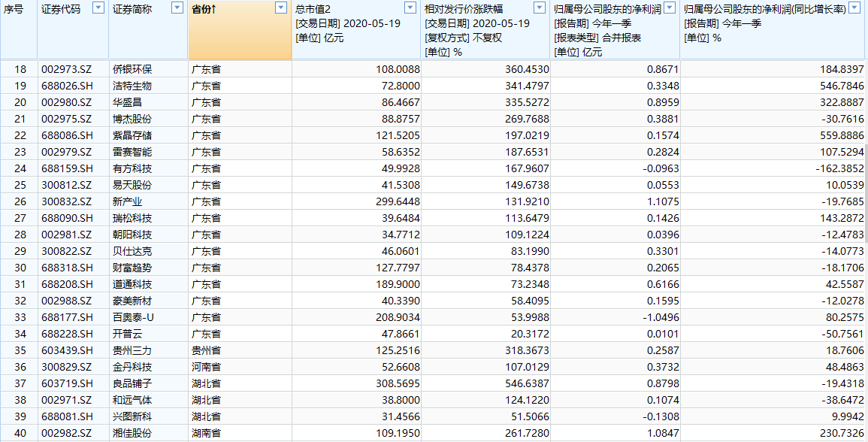The height and width of the screenshot is (442, 868).
Task: Open the 净利润(同比增长率) filter dropdown
Action: (x=857, y=8)
